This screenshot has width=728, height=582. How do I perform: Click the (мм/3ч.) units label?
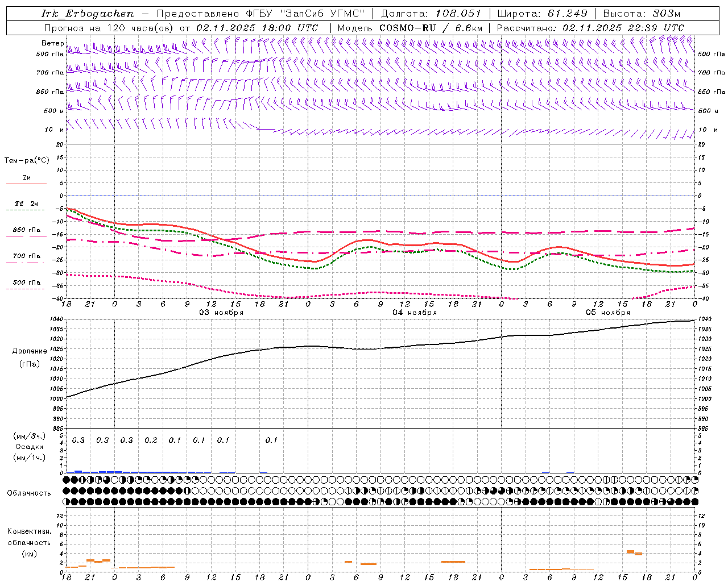[x=29, y=436]
